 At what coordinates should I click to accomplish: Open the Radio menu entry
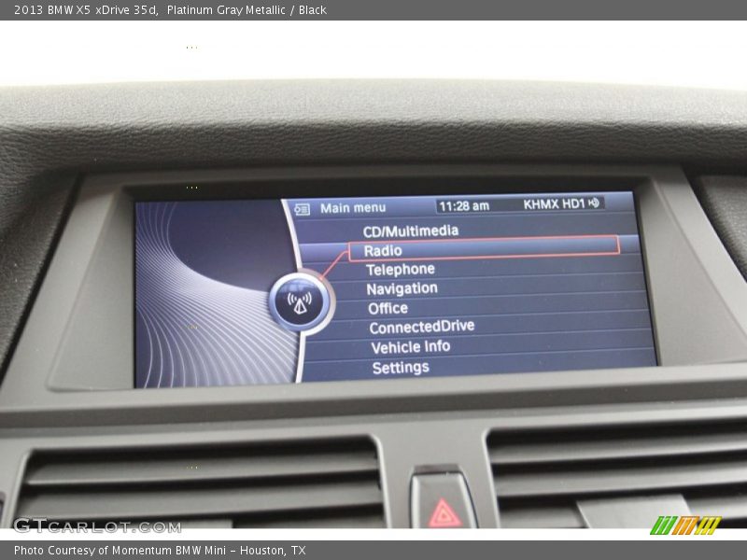(x=484, y=249)
